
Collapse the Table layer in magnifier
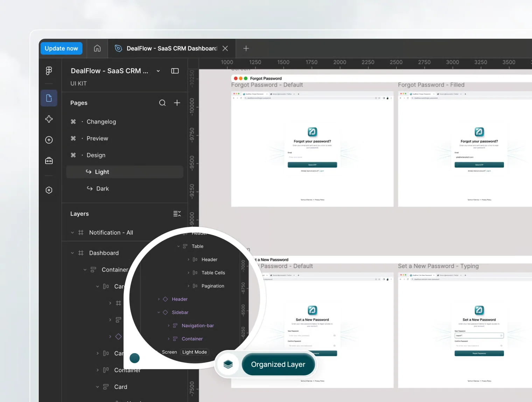(x=178, y=247)
